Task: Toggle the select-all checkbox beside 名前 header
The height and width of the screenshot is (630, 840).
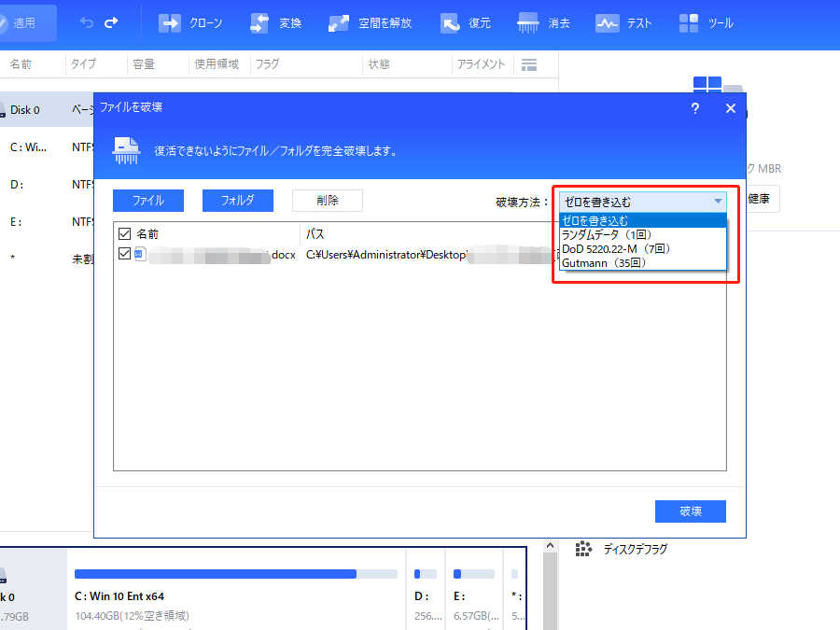Action: (124, 234)
